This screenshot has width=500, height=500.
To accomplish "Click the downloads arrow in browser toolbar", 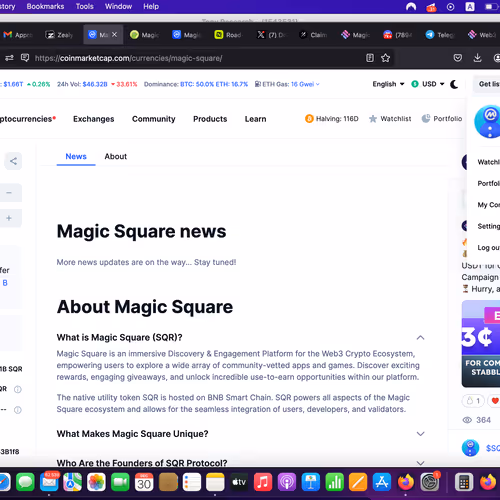I will click(x=477, y=58).
